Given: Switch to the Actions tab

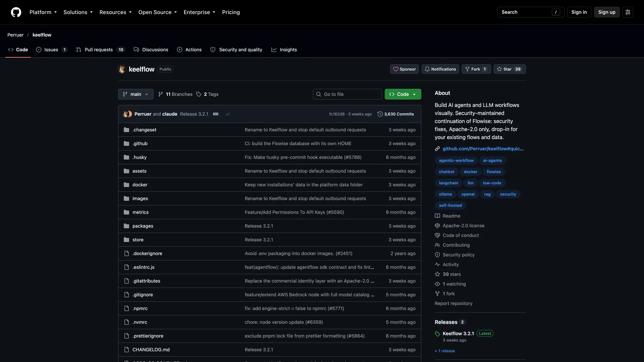Looking at the screenshot, I should 189,50.
